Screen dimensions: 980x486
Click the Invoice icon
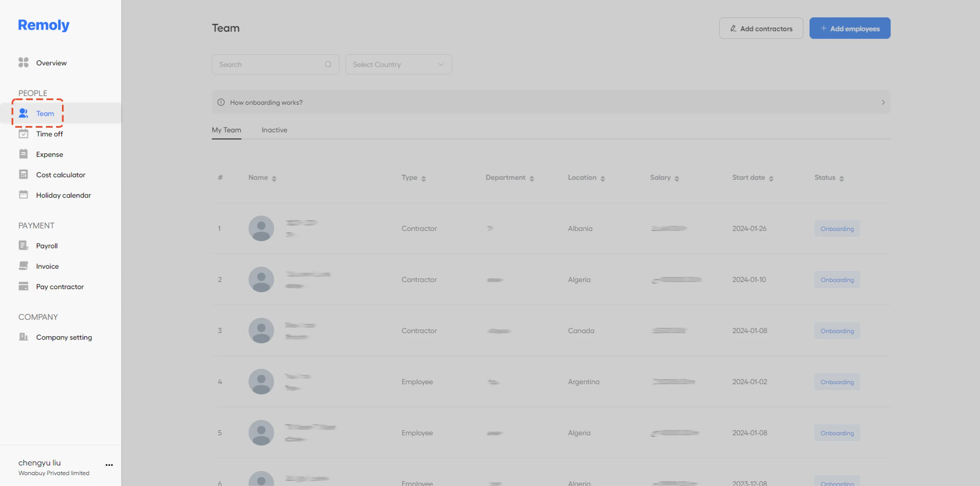(23, 266)
